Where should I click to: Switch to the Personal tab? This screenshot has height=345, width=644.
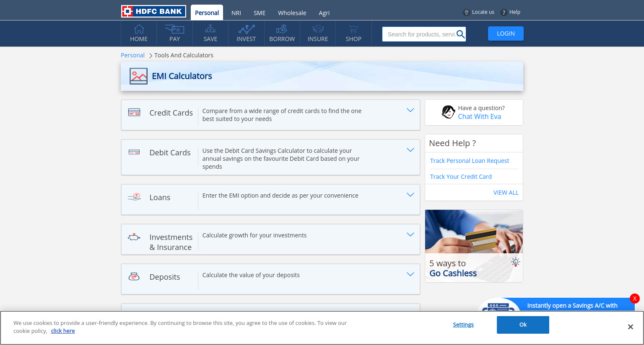(207, 13)
